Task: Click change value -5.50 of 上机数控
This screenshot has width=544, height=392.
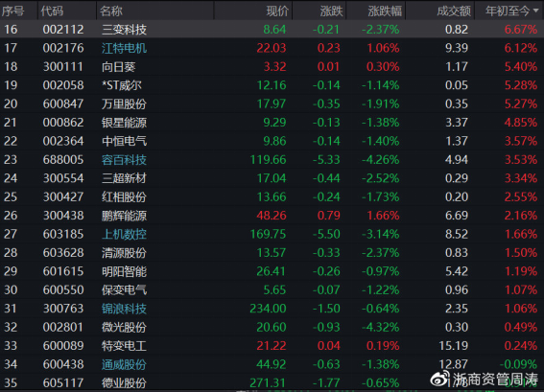Action: click(326, 234)
